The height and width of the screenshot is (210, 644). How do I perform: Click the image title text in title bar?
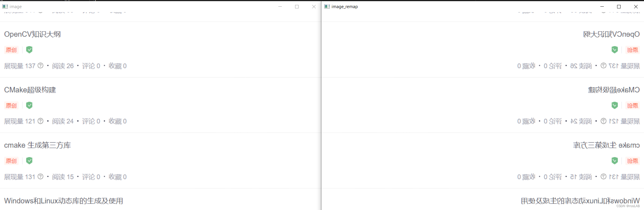pos(16,7)
